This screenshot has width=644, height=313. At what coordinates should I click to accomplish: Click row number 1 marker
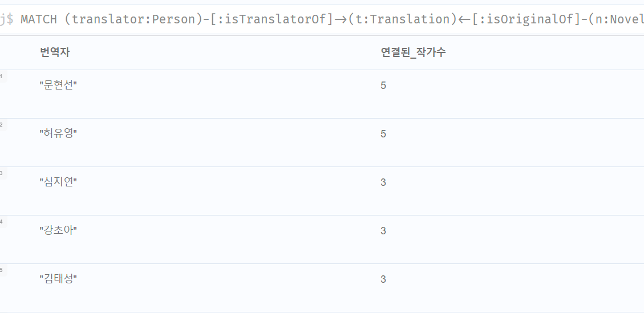[2, 76]
